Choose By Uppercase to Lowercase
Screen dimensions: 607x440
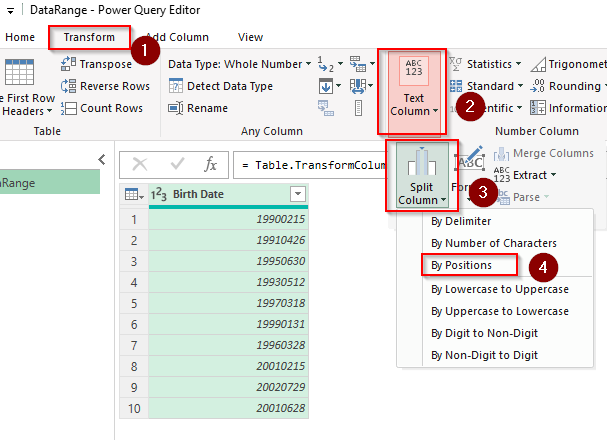[499, 312]
